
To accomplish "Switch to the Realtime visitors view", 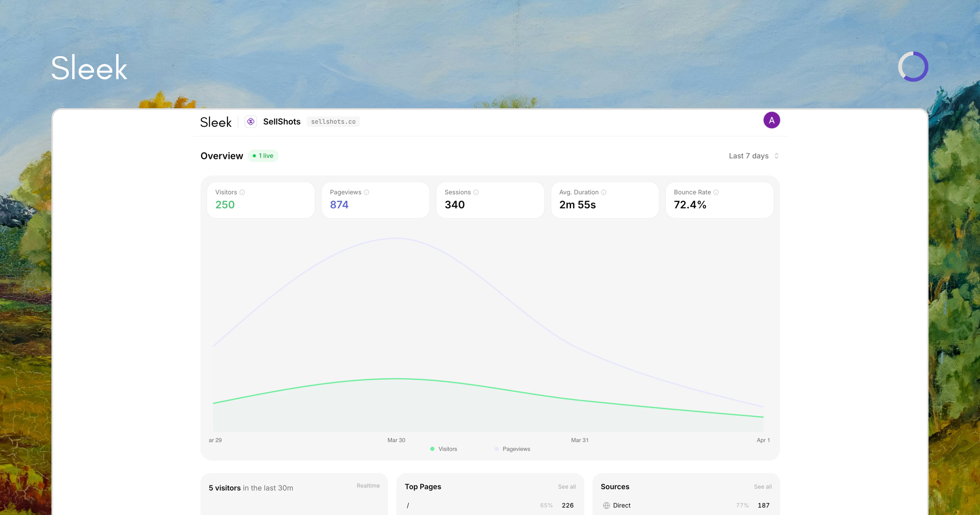I will [x=368, y=486].
